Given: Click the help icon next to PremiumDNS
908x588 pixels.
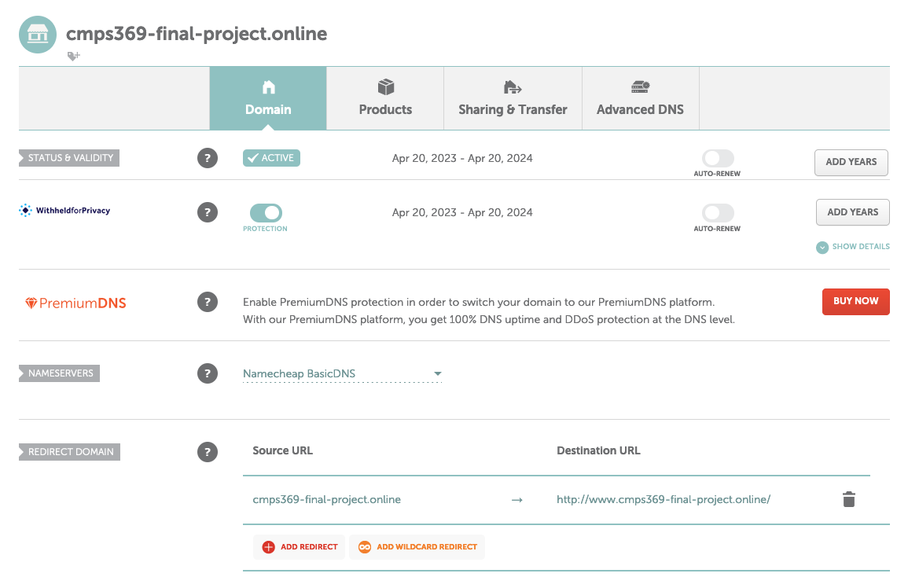Looking at the screenshot, I should [x=207, y=302].
